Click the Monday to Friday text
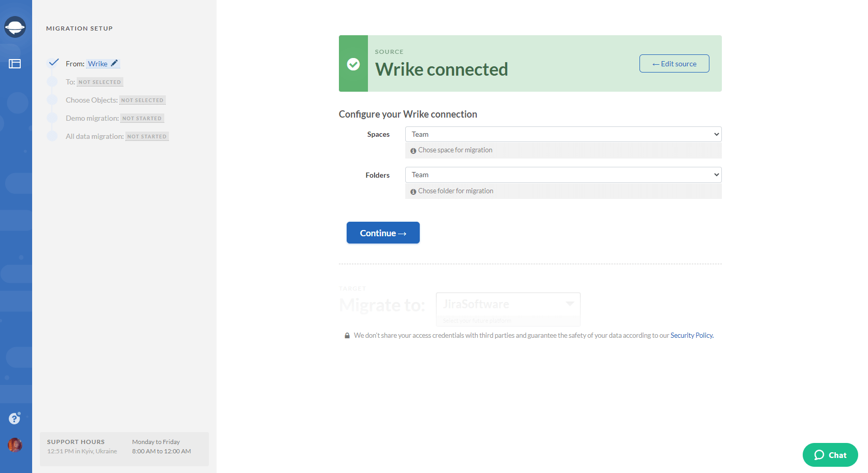This screenshot has width=868, height=473. (x=156, y=442)
